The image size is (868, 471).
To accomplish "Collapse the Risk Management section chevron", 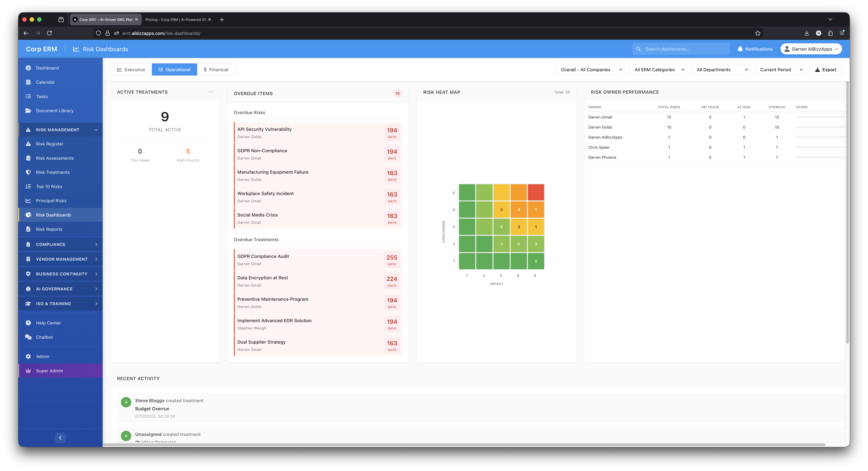I will tap(96, 130).
